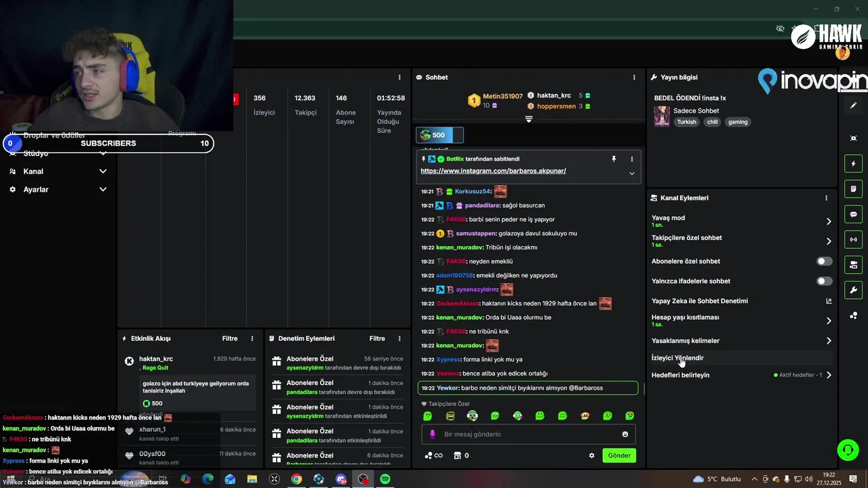The width and height of the screenshot is (868, 488).
Task: Open chat settings gear icon
Action: [x=591, y=455]
